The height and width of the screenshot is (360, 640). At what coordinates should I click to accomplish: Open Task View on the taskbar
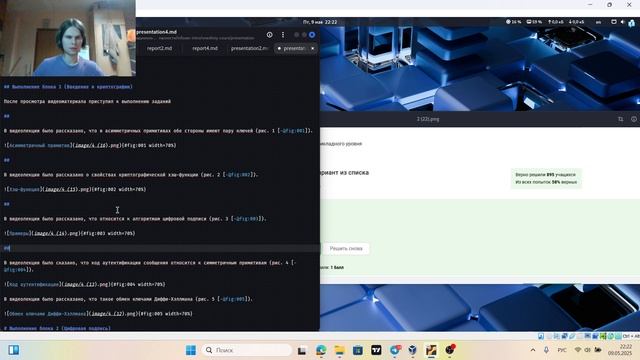pos(302,350)
